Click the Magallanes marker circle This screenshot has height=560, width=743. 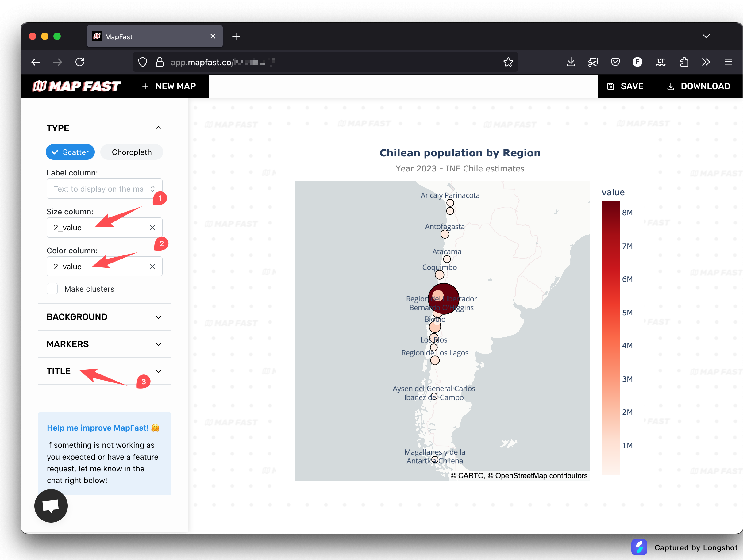click(x=435, y=459)
